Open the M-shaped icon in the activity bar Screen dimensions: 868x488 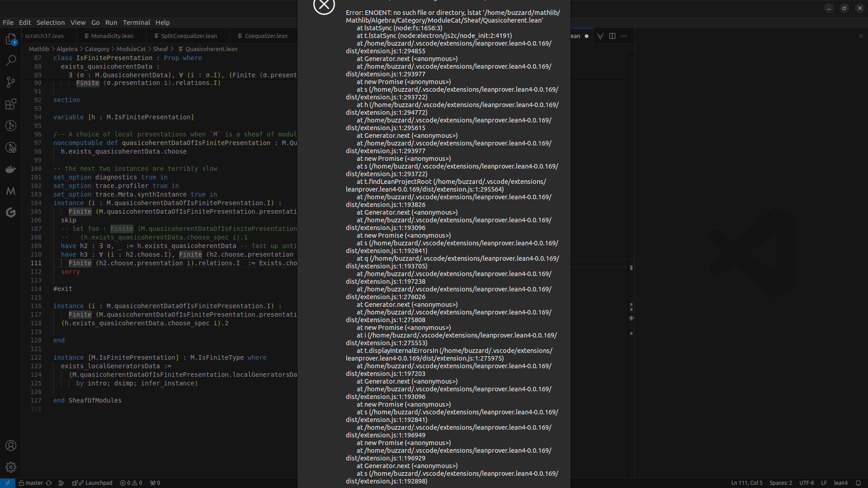click(11, 191)
